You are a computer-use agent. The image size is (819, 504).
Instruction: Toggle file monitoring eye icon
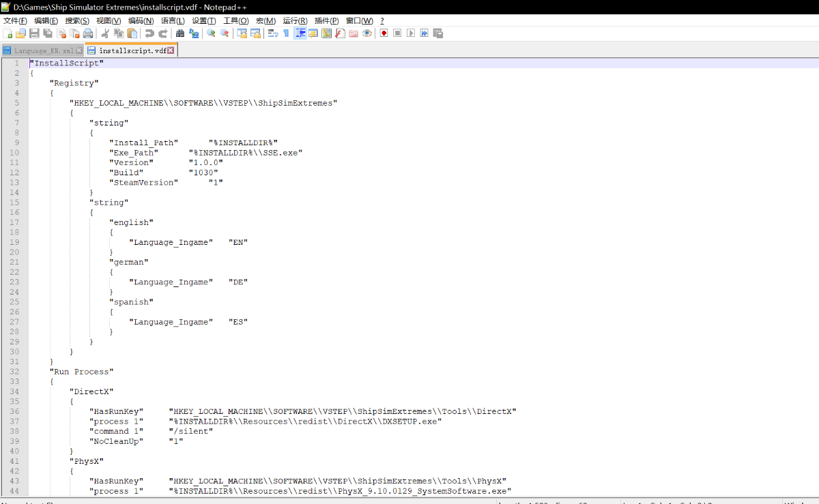click(x=367, y=33)
